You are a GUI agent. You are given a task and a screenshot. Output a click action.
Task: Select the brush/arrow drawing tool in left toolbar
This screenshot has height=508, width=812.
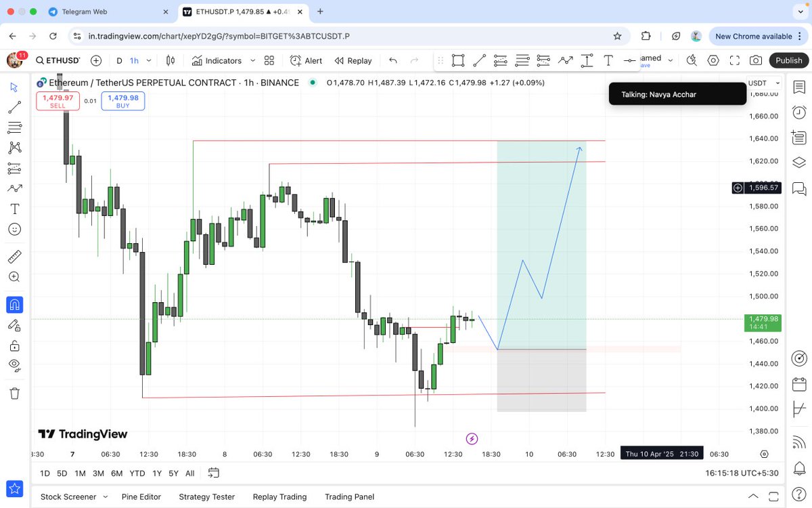pos(14,188)
